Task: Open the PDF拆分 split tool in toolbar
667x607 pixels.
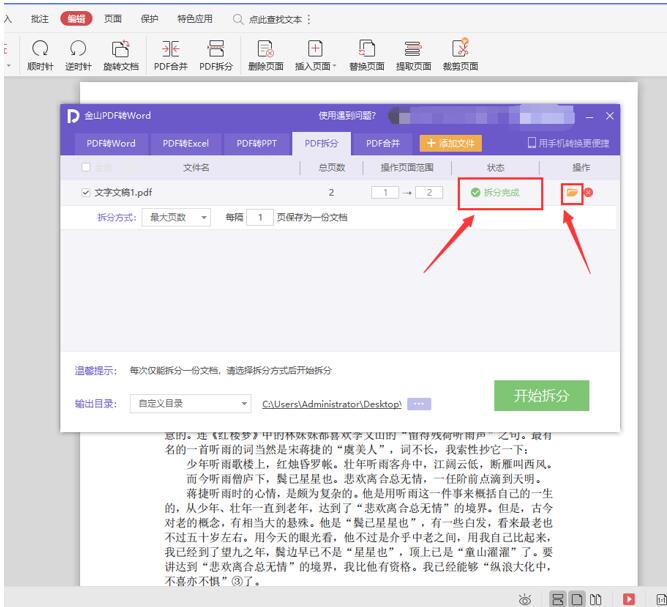Action: coord(216,55)
